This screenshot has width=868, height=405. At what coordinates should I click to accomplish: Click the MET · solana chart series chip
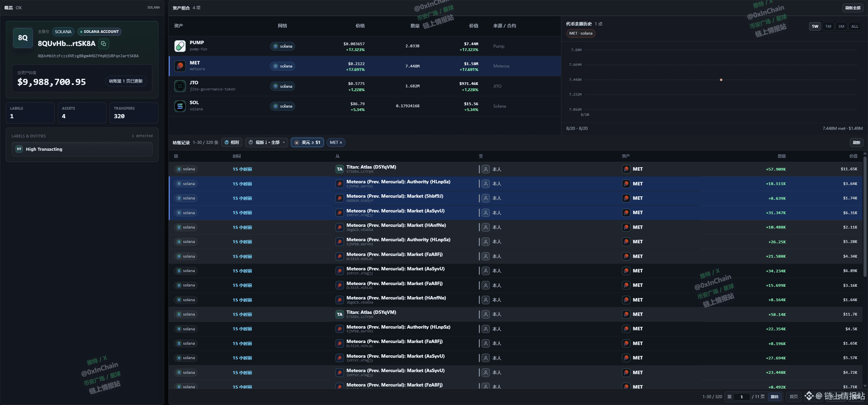[x=580, y=33]
